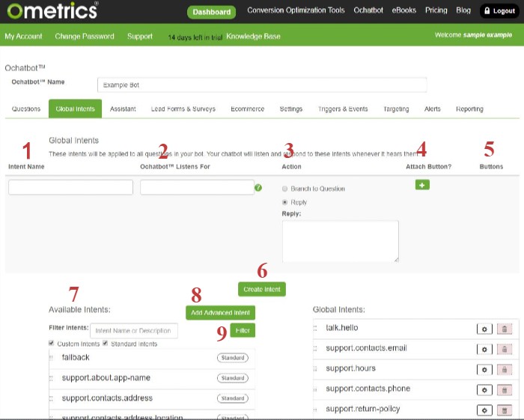Click the Ochatbot Listens For input field
This screenshot has height=420, width=524.
tap(197, 187)
